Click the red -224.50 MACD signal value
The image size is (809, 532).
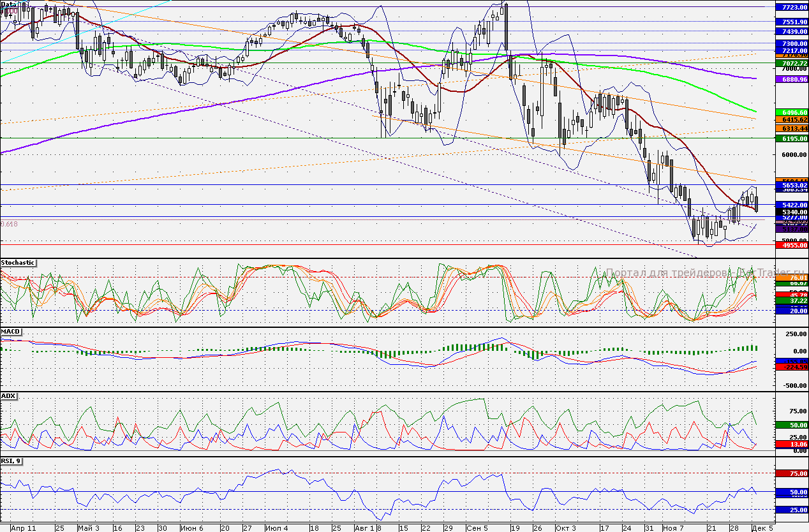790,367
